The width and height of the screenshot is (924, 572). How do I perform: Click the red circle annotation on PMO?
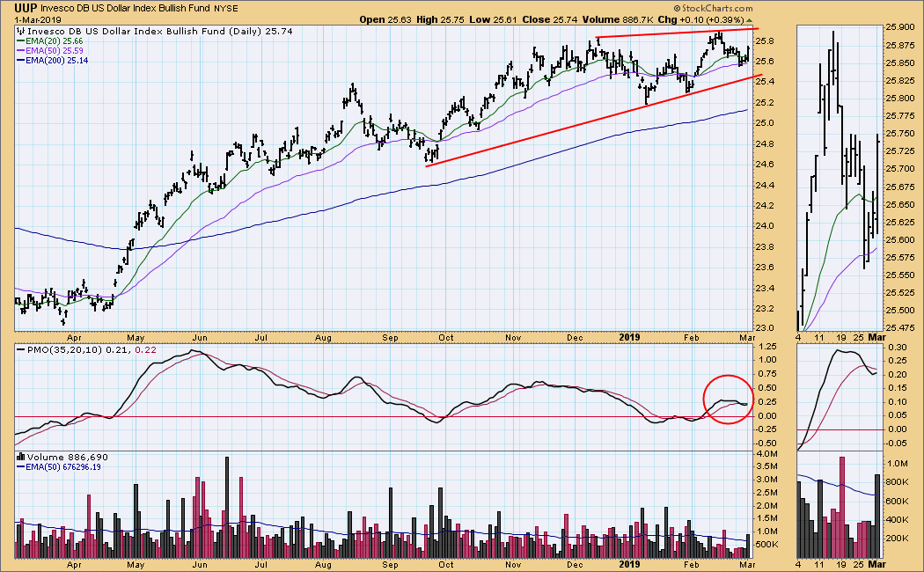coord(728,399)
